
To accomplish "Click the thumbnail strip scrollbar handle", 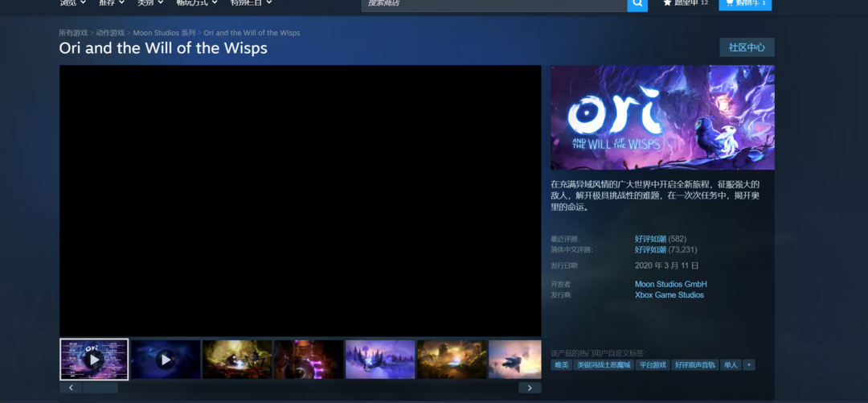I will (x=100, y=388).
